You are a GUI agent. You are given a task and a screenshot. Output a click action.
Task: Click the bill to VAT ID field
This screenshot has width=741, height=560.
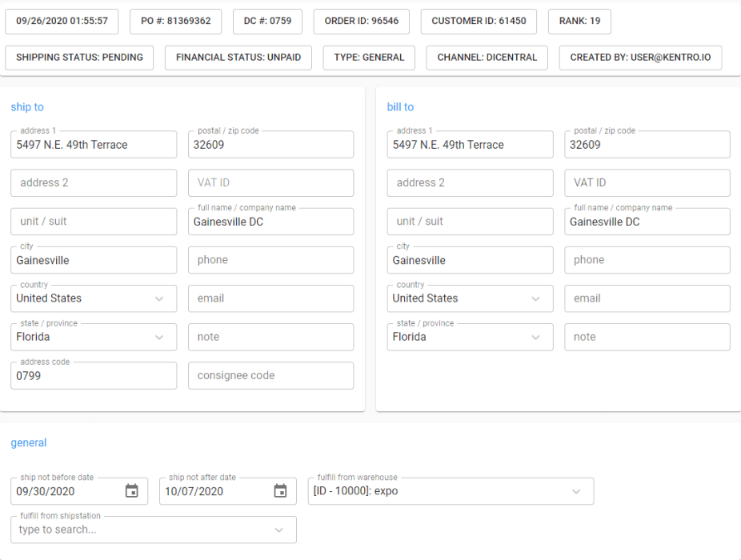point(647,182)
